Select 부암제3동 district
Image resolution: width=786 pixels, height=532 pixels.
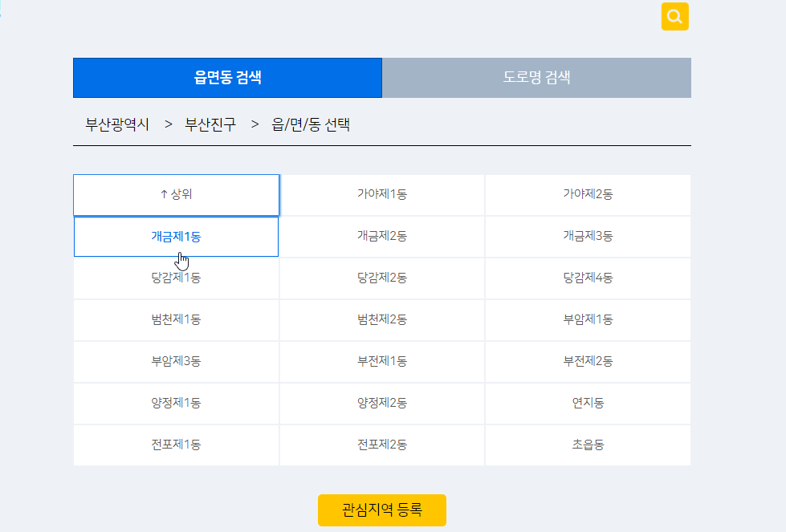click(x=176, y=362)
